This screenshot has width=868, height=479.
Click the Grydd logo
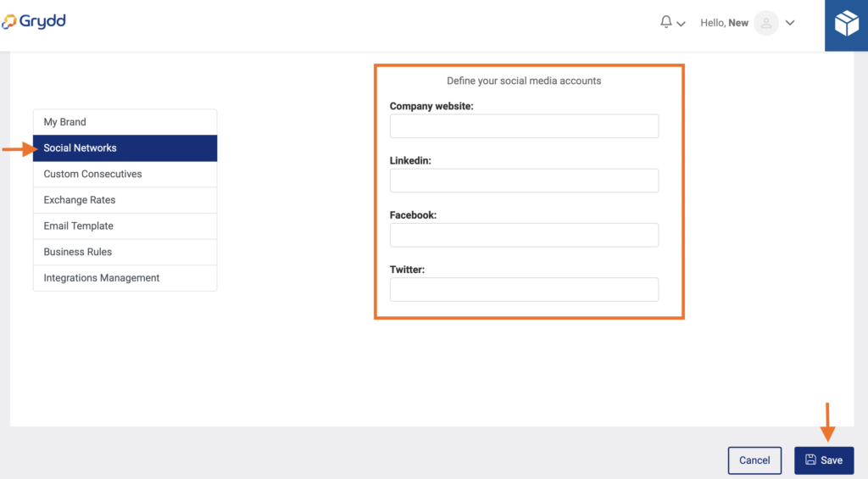[x=34, y=21]
